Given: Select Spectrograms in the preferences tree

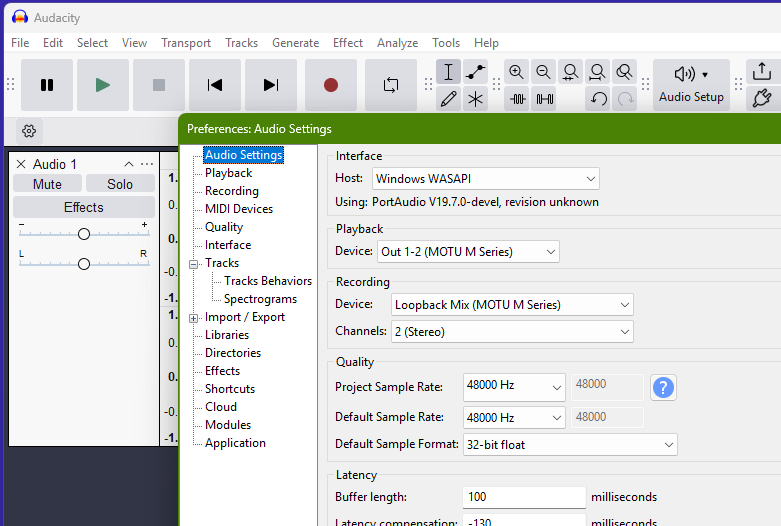Looking at the screenshot, I should 260,299.
